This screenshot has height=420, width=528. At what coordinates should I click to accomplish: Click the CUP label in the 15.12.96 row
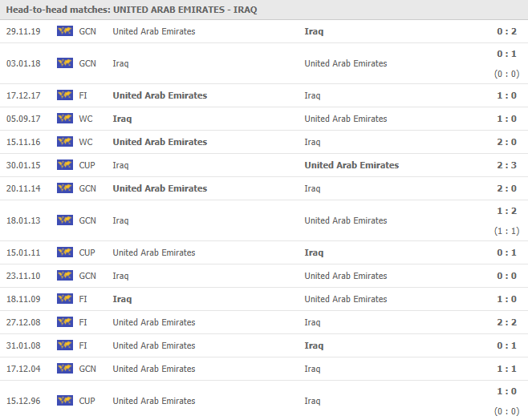[87, 401]
